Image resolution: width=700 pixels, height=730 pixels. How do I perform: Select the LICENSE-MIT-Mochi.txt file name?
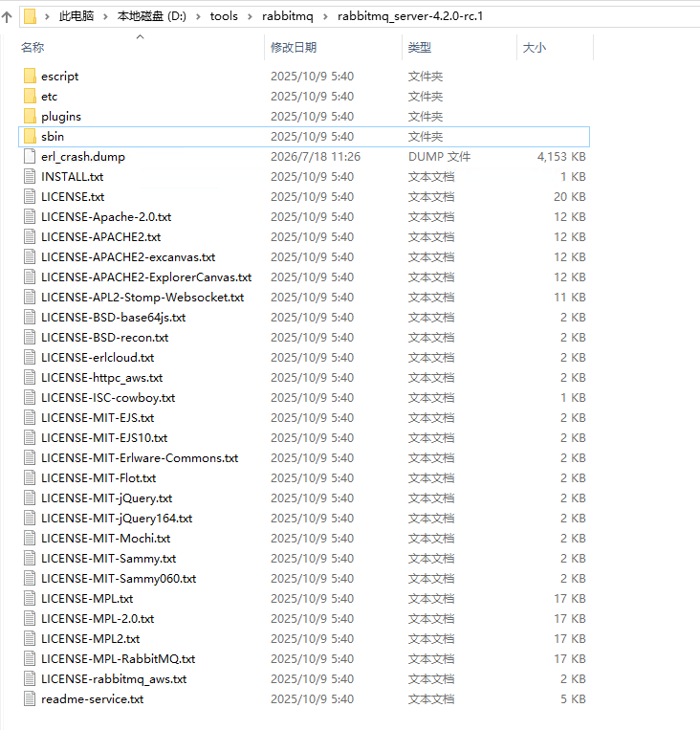(x=105, y=539)
